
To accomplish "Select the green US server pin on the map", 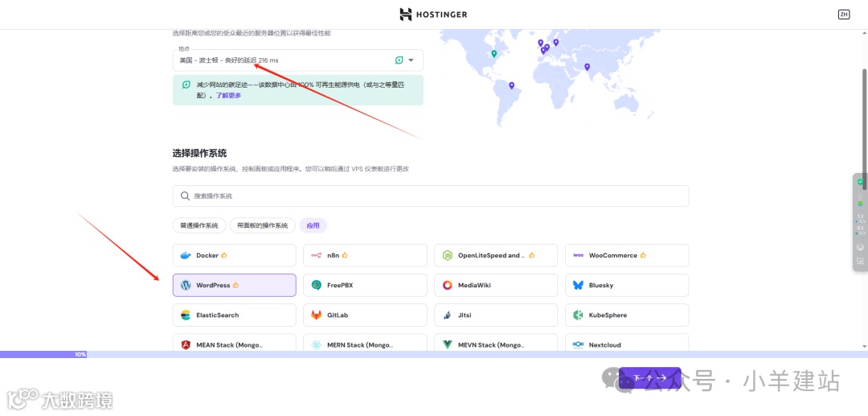I will click(494, 54).
